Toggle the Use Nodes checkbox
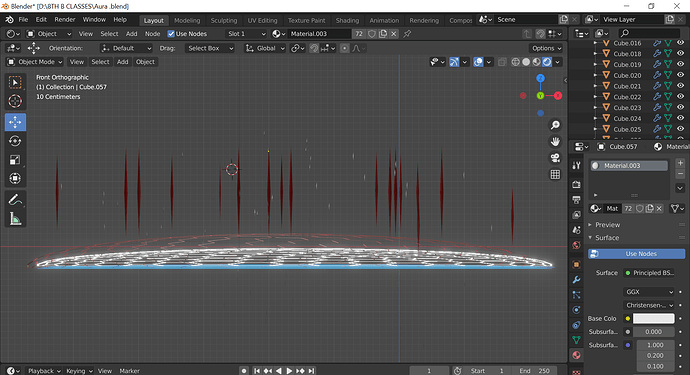The image size is (690, 375). point(171,34)
